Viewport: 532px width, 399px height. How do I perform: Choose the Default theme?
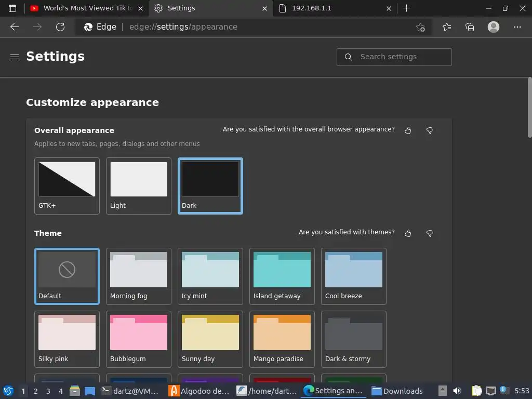click(67, 276)
